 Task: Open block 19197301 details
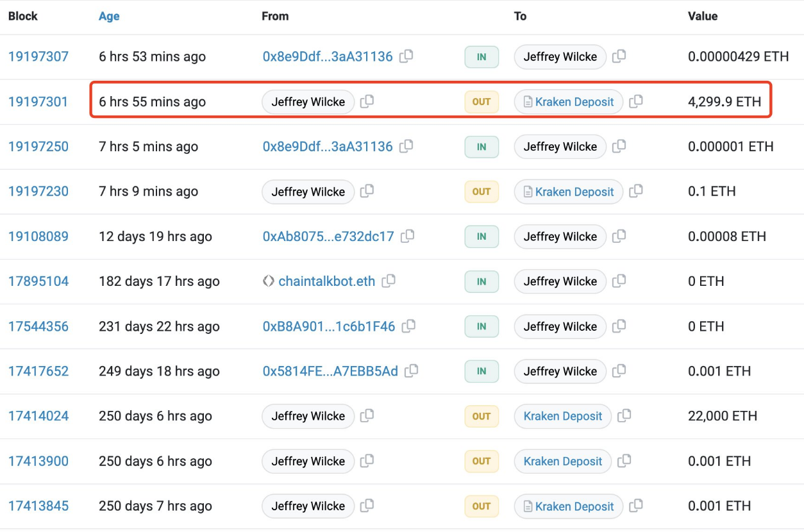[38, 102]
